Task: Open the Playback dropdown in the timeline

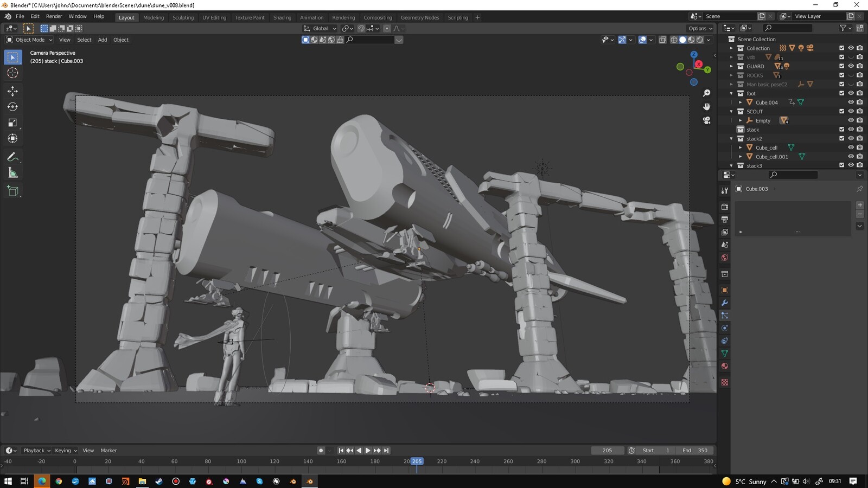Action: (37, 451)
